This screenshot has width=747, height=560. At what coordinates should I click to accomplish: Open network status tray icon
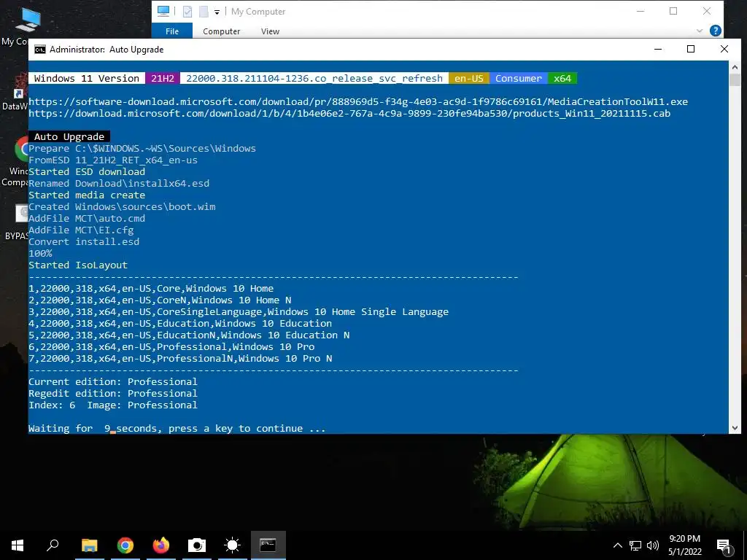click(635, 545)
